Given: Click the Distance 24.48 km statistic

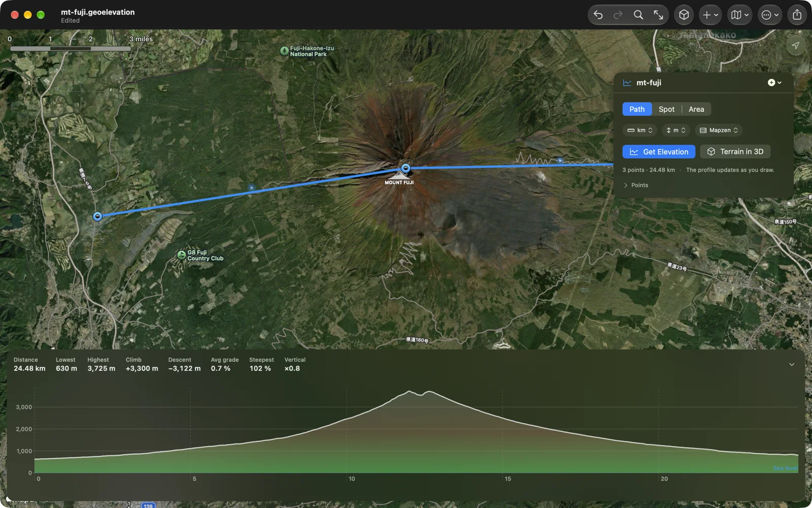Looking at the screenshot, I should pyautogui.click(x=29, y=364).
